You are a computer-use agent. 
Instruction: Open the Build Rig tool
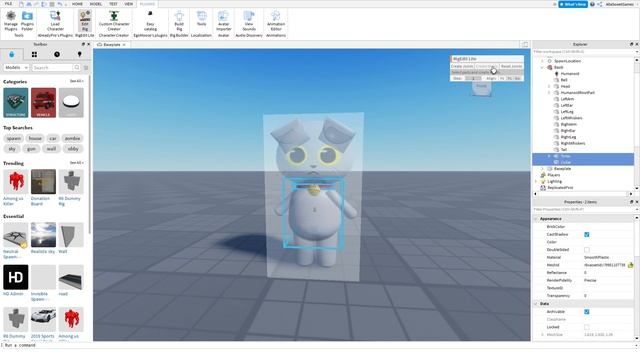(x=179, y=21)
